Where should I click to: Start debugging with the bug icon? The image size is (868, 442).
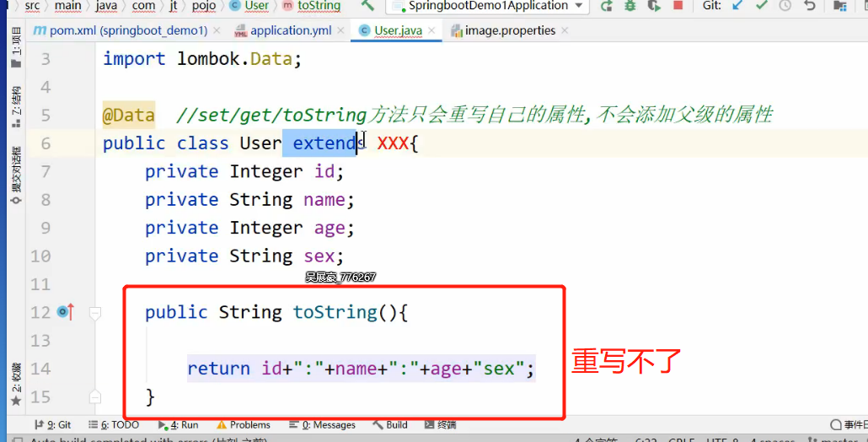630,6
